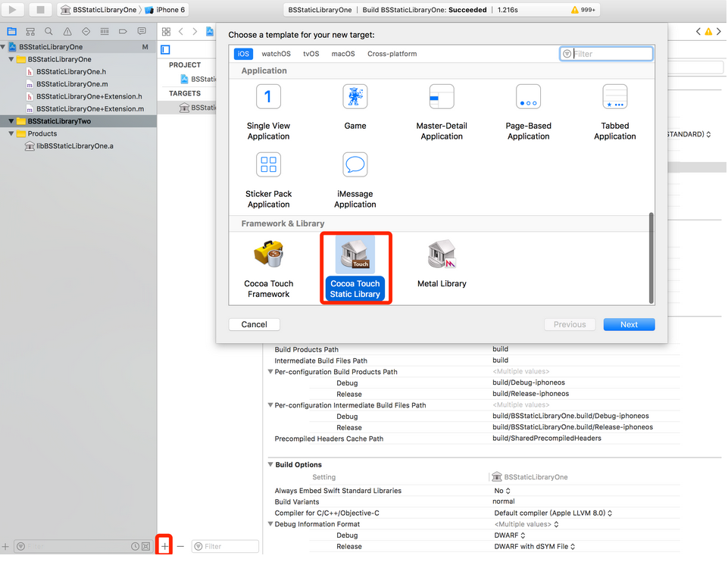728x565 pixels.
Task: Open the debug navigator icon
Action: point(105,32)
